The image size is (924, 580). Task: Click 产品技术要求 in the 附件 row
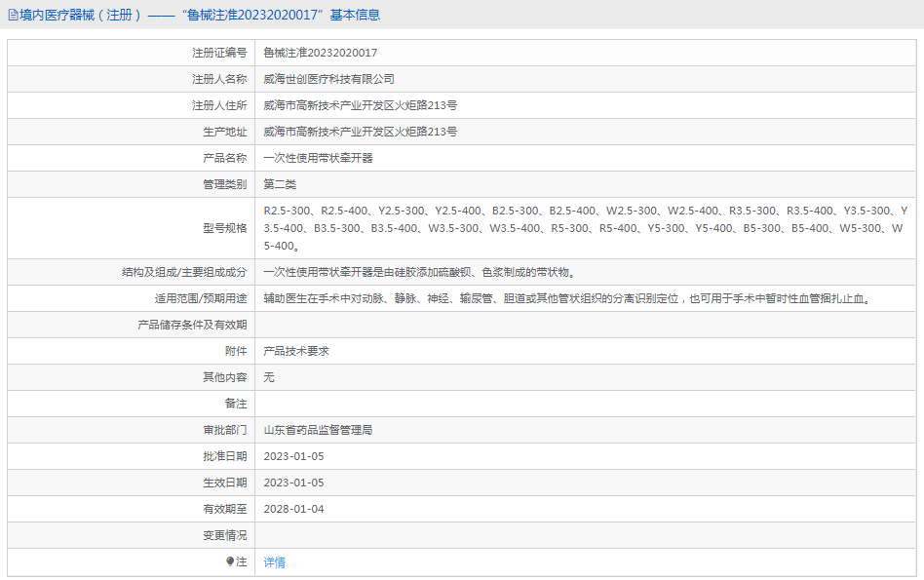pyautogui.click(x=296, y=351)
